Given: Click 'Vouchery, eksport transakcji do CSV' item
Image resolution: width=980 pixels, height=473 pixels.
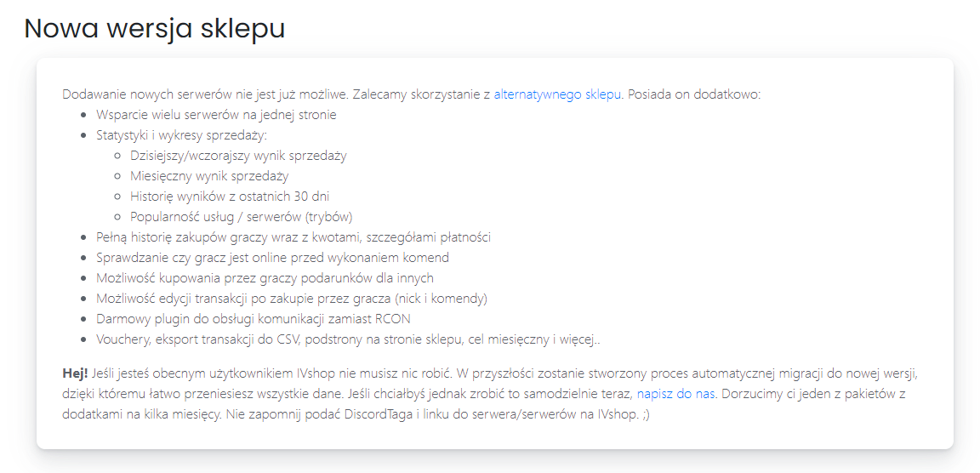Looking at the screenshot, I should [348, 339].
